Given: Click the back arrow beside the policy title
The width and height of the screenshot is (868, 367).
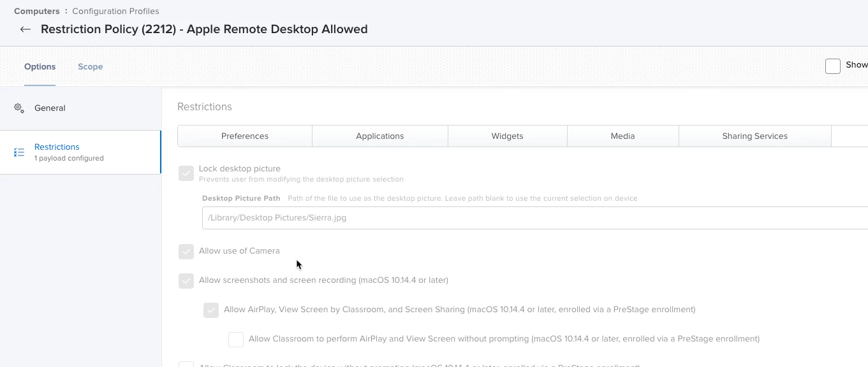Looking at the screenshot, I should tap(25, 29).
